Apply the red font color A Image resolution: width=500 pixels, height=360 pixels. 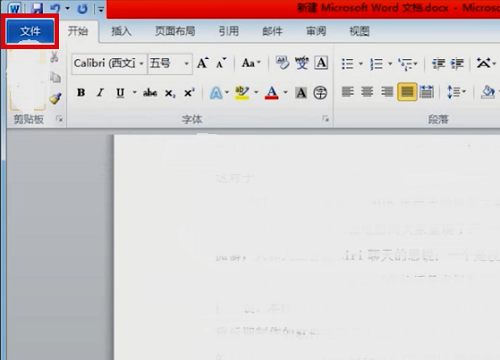(x=272, y=93)
